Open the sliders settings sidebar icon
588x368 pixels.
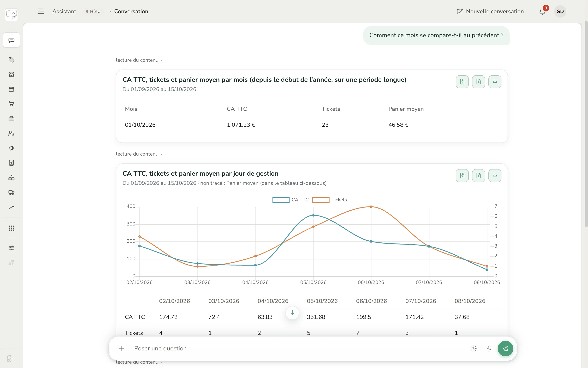click(11, 248)
